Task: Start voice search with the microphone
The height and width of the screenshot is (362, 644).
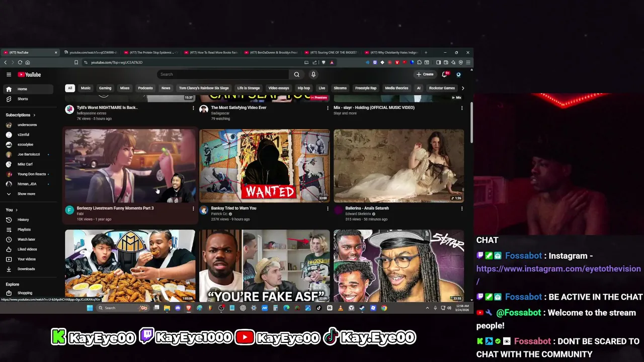Action: point(313,74)
